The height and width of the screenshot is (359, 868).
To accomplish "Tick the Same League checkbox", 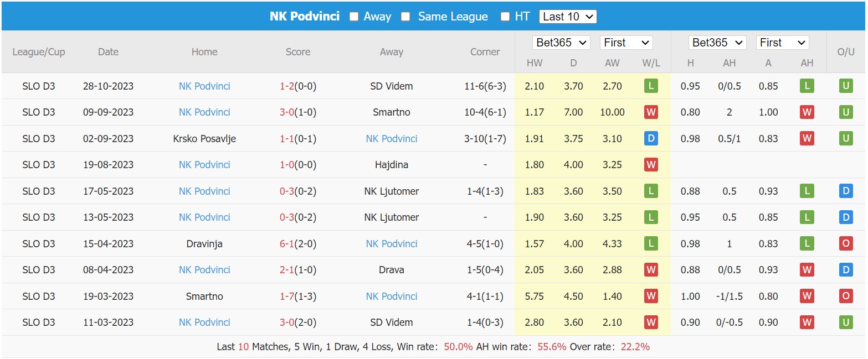I will tap(405, 17).
